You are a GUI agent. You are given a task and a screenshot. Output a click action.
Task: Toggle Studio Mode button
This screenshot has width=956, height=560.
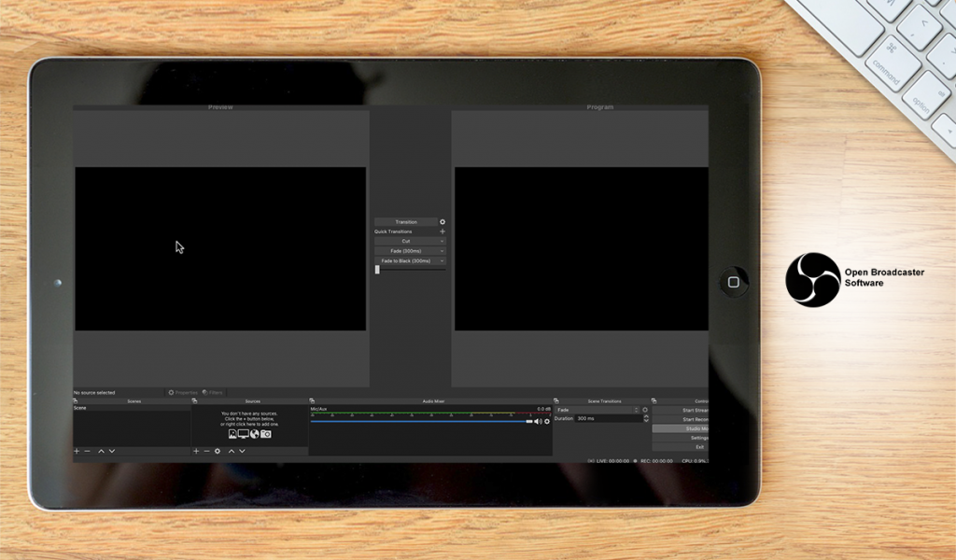(x=680, y=428)
